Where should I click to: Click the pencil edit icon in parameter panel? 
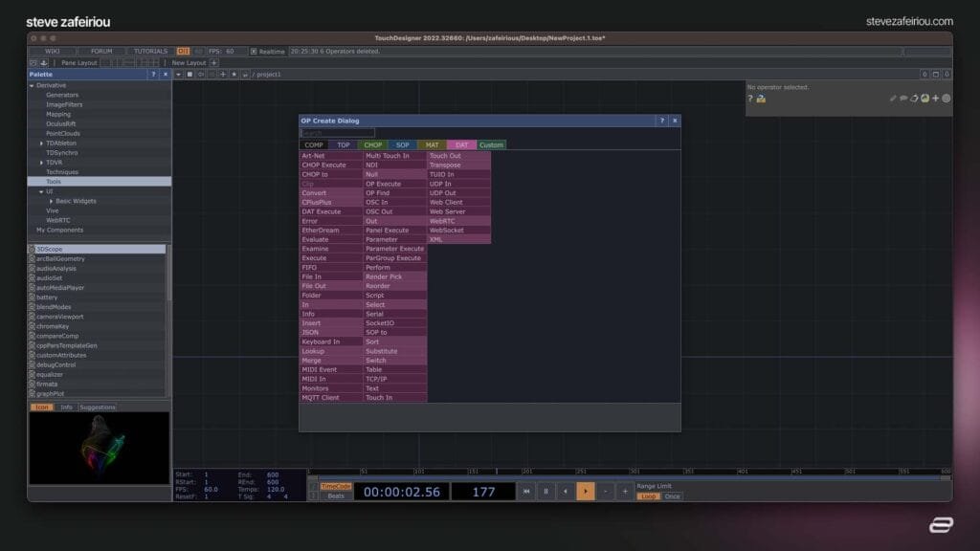point(893,99)
